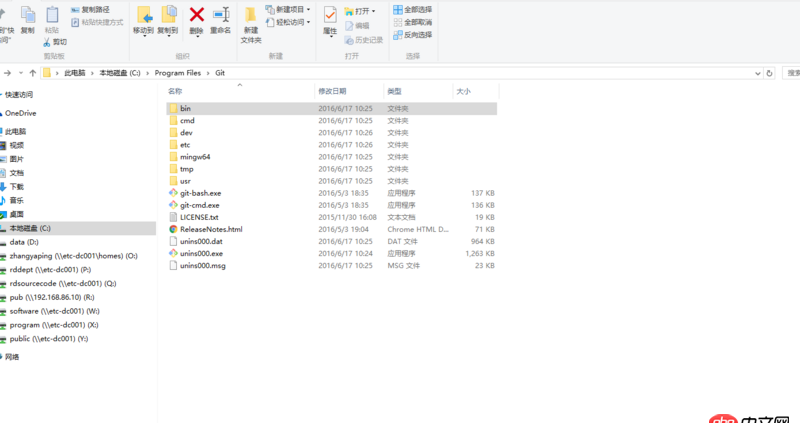The width and height of the screenshot is (800, 423).
Task: Open 快速访问 in the navigation pane
Action: click(19, 94)
